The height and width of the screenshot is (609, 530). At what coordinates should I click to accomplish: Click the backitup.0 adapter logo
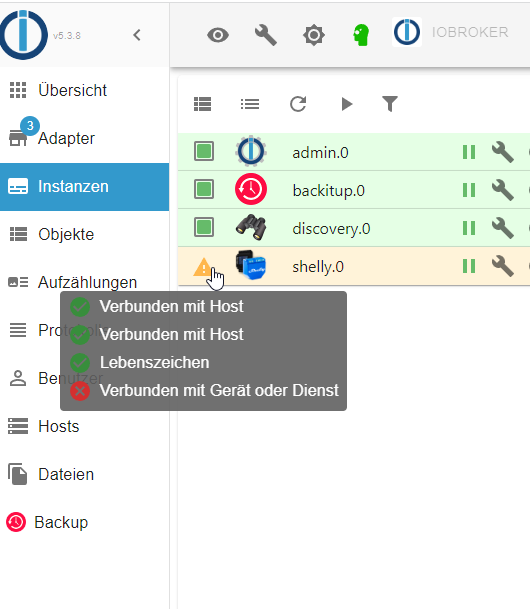tap(251, 189)
